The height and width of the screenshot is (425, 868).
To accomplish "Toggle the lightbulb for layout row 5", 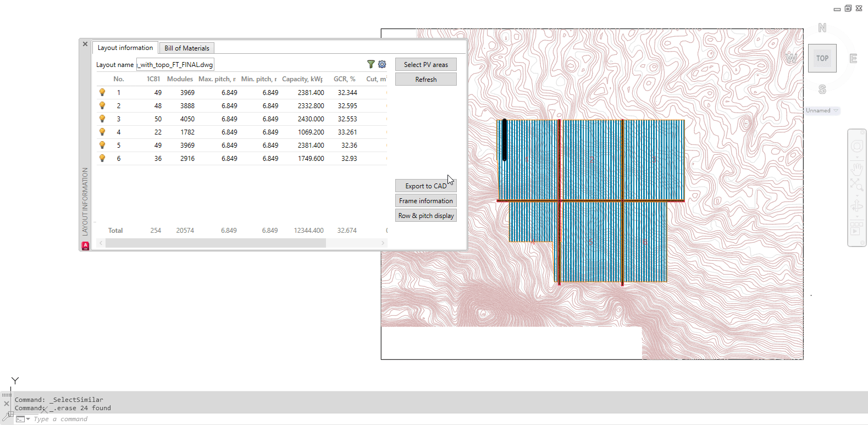I will 102,145.
